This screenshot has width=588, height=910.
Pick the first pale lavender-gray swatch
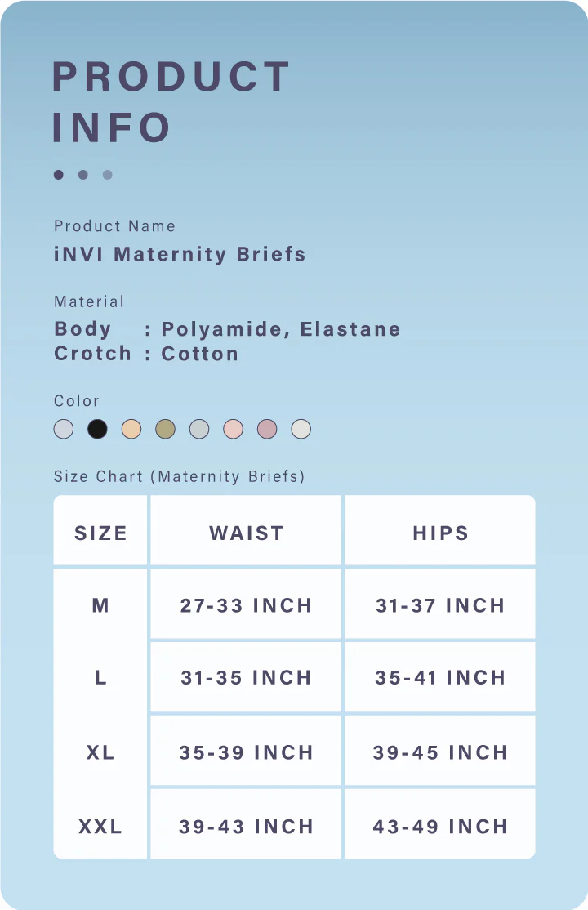click(x=64, y=429)
